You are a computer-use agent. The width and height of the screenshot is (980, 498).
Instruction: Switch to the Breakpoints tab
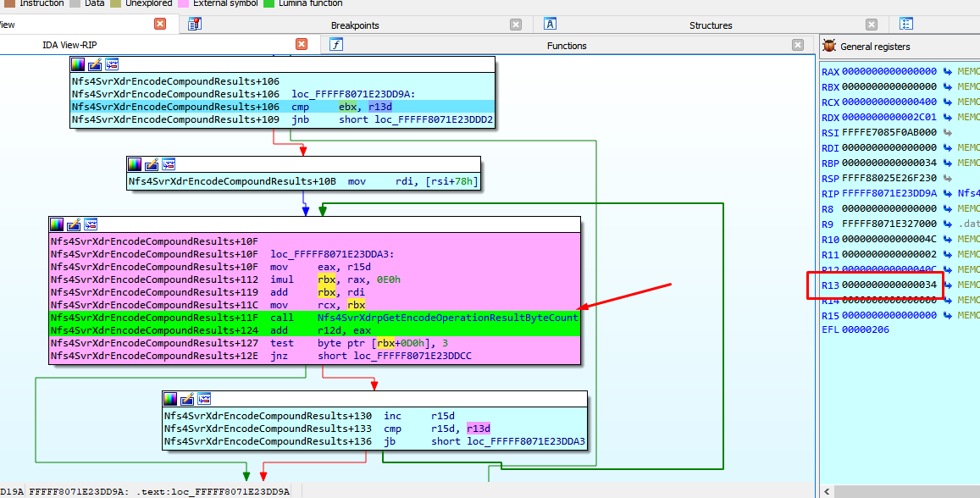pyautogui.click(x=355, y=25)
